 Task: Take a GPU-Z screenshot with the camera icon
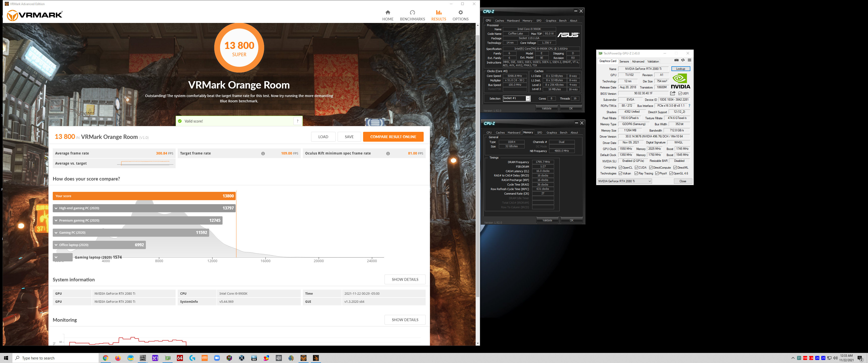point(676,60)
